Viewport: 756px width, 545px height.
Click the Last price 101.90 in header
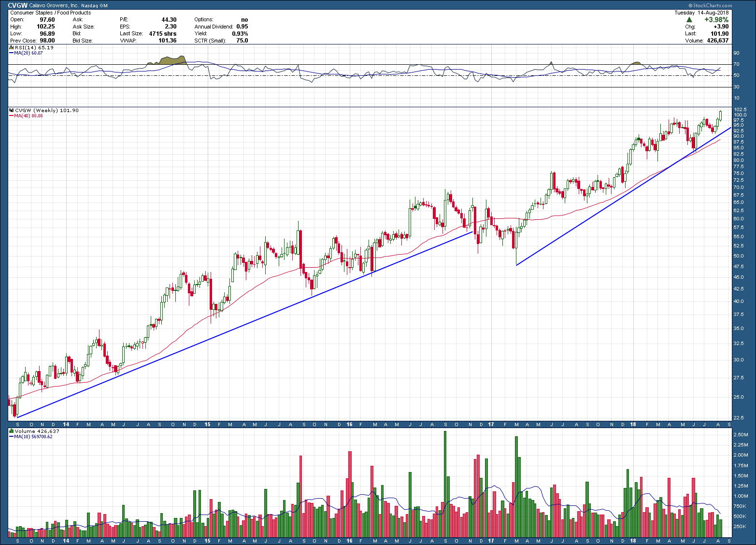pos(720,34)
